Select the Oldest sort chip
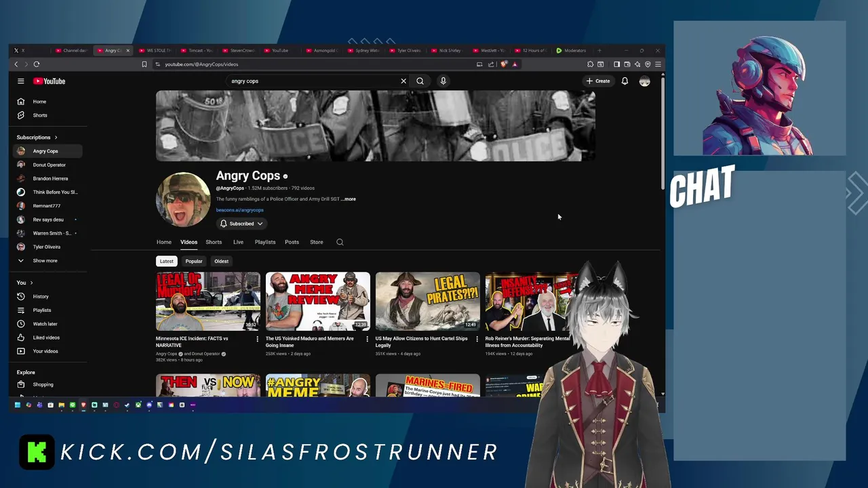The width and height of the screenshot is (868, 488). click(x=221, y=261)
